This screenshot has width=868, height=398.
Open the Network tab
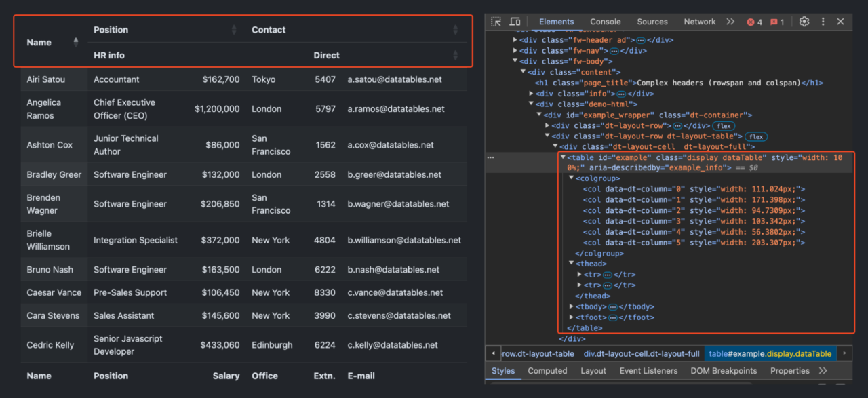tap(700, 22)
